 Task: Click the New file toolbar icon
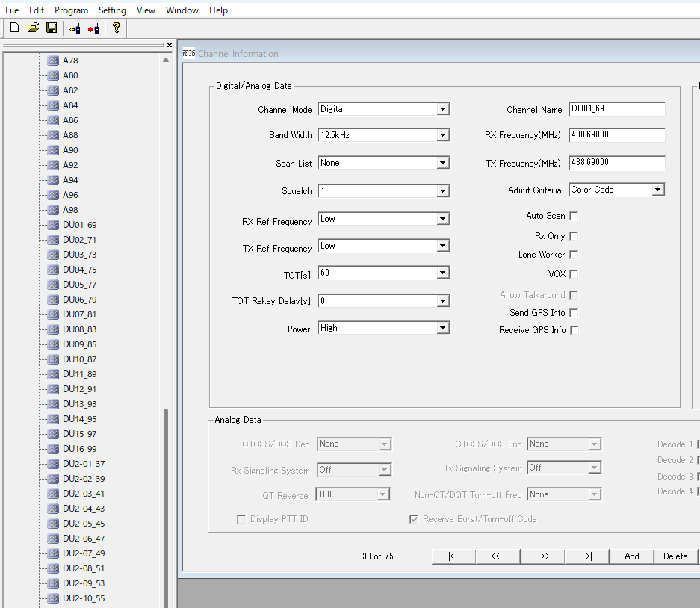[x=14, y=28]
